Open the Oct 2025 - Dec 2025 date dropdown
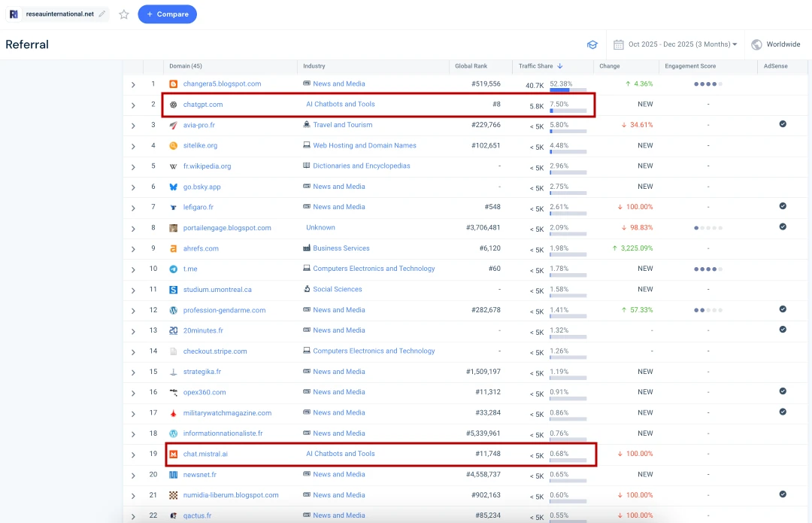The height and width of the screenshot is (523, 812). 683,44
